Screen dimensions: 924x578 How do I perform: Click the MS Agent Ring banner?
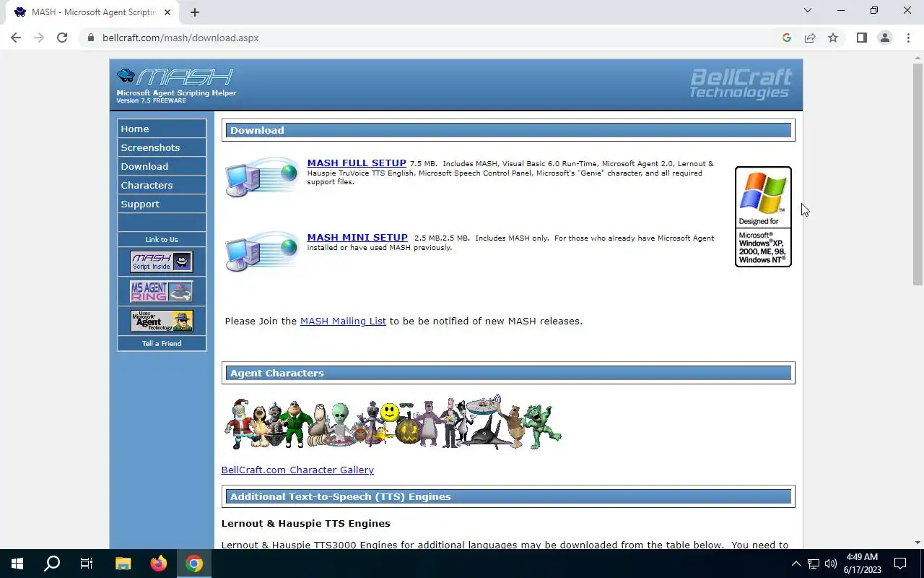(162, 291)
